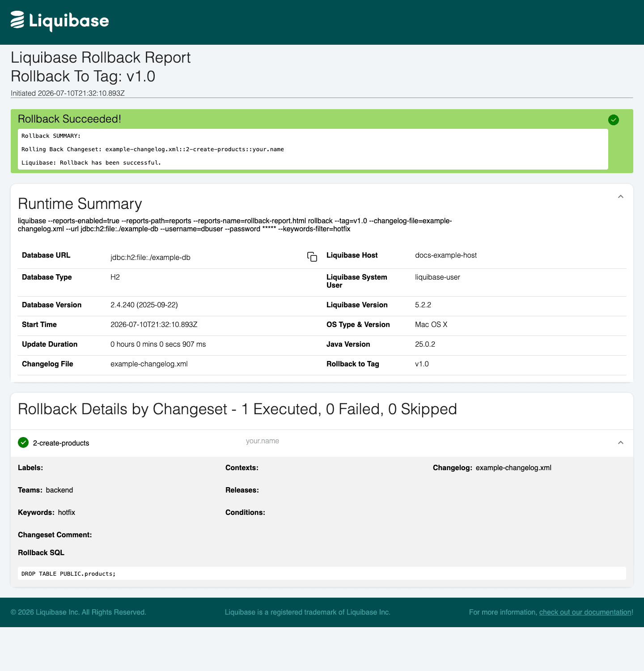The image size is (644, 671).
Task: Click the OS Type value Mac OS X
Action: (x=431, y=325)
